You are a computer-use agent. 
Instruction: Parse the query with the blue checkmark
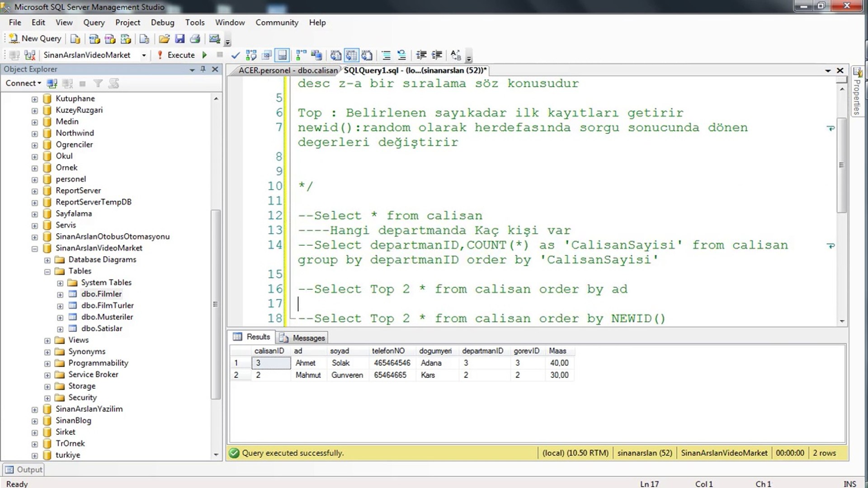(236, 55)
